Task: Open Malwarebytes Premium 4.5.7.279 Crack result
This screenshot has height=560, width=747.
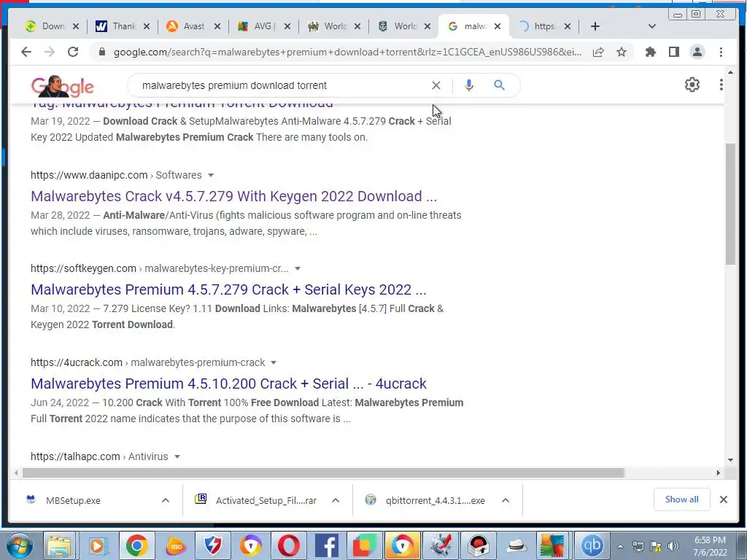Action: [228, 289]
